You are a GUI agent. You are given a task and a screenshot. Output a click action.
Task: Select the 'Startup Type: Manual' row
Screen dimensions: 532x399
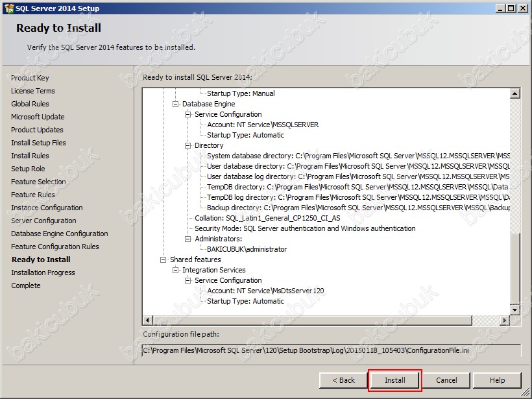tap(241, 93)
